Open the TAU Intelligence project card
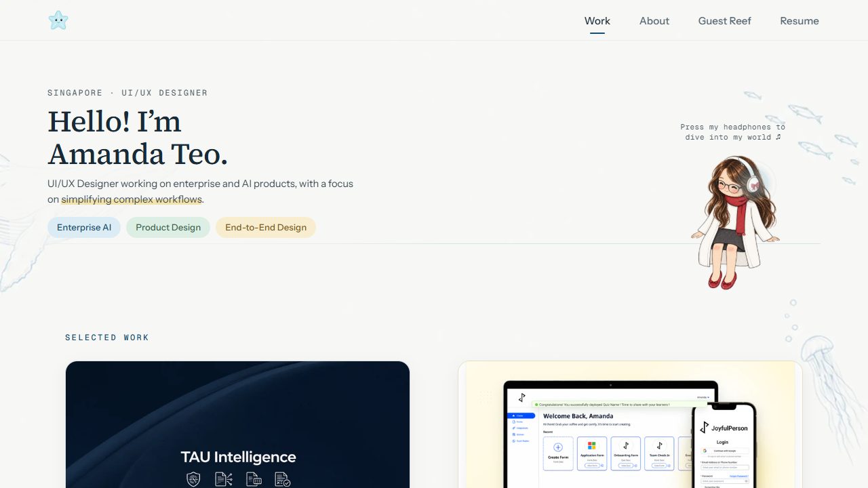The height and width of the screenshot is (488, 868). pyautogui.click(x=238, y=424)
